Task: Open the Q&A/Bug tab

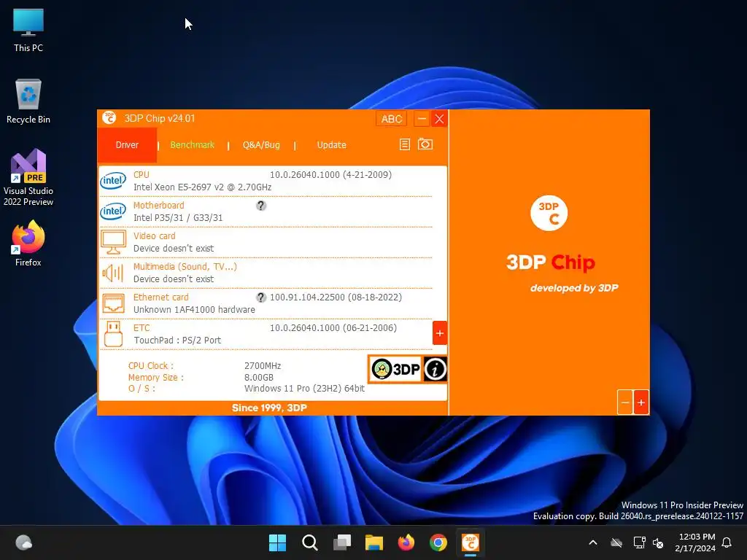Action: 261,145
